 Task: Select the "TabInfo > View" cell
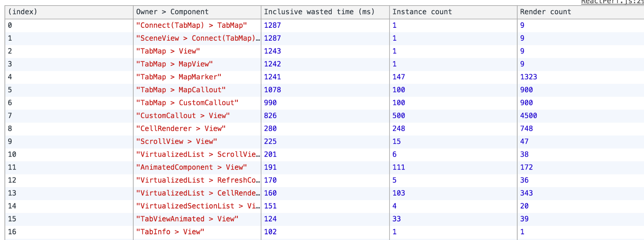point(170,232)
